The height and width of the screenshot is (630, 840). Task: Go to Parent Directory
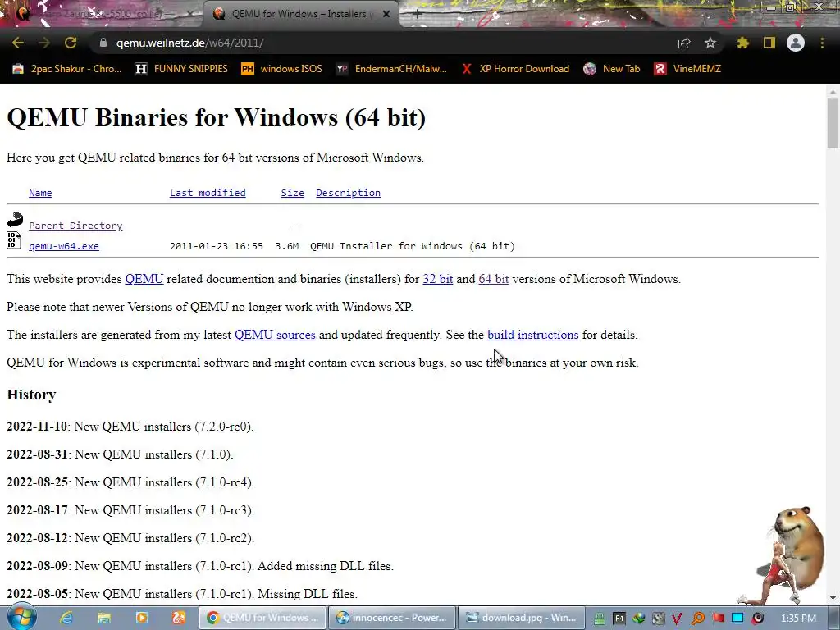point(75,226)
